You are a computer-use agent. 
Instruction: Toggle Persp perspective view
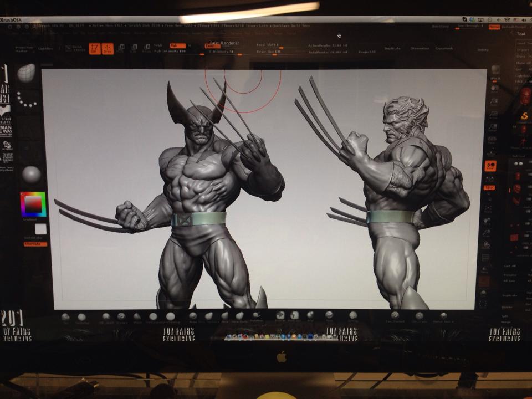[492, 140]
